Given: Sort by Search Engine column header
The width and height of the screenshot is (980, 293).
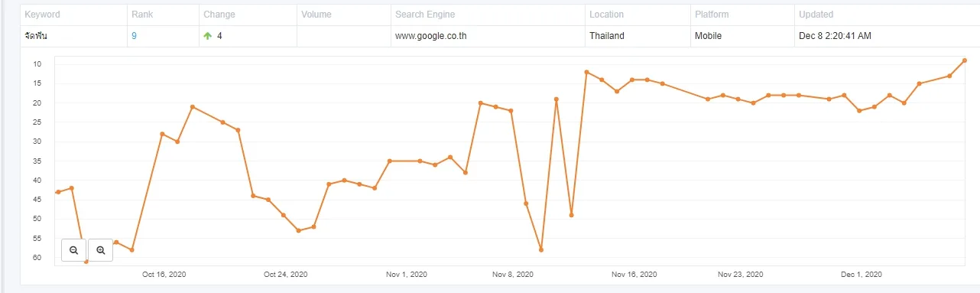Looking at the screenshot, I should 426,15.
